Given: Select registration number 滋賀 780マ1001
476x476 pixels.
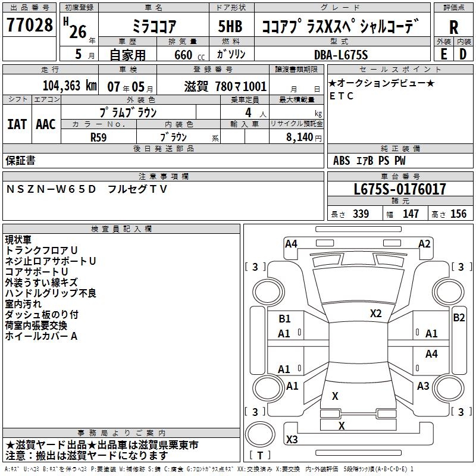Looking at the screenshot, I should 226,86.
